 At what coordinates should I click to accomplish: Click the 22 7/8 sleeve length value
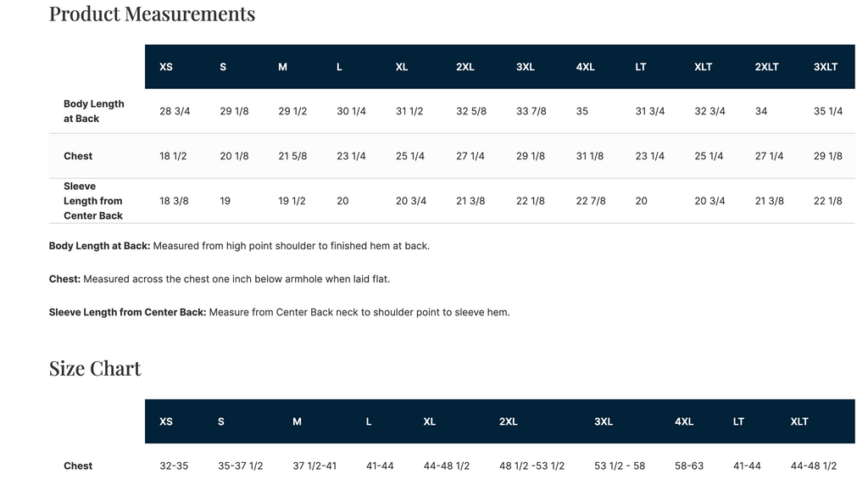click(x=591, y=201)
